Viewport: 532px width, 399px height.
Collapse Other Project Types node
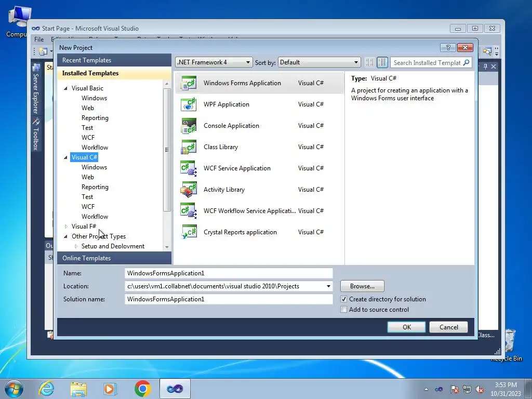pos(65,236)
